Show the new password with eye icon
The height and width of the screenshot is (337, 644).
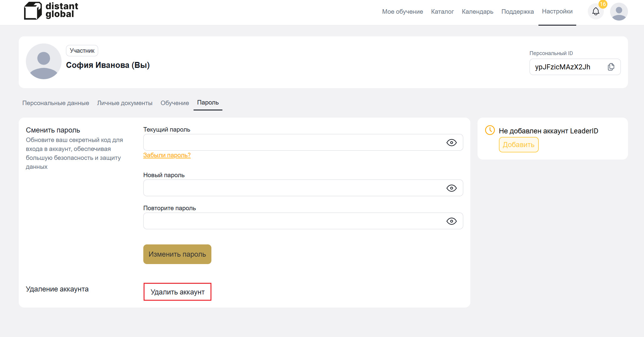point(451,188)
